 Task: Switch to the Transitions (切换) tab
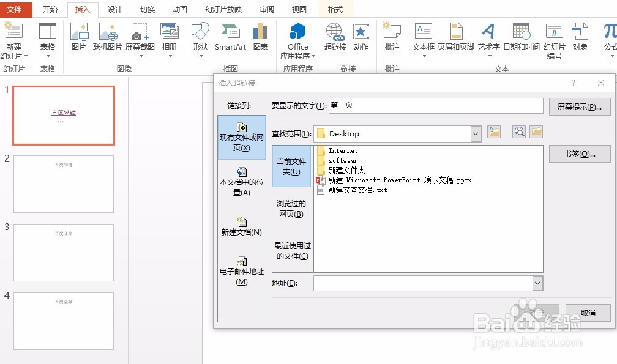(148, 9)
